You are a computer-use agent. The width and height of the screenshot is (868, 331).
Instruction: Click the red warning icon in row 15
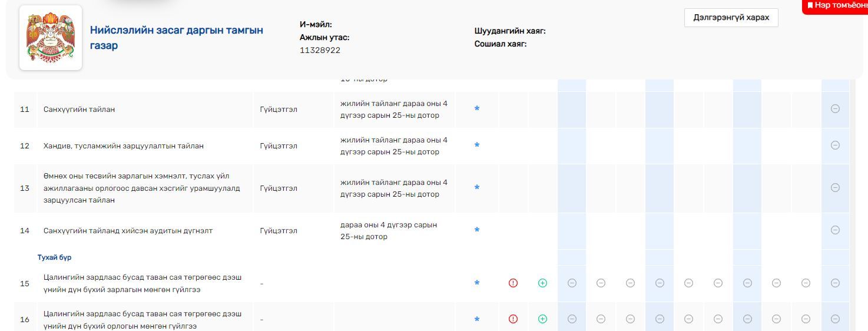point(513,283)
